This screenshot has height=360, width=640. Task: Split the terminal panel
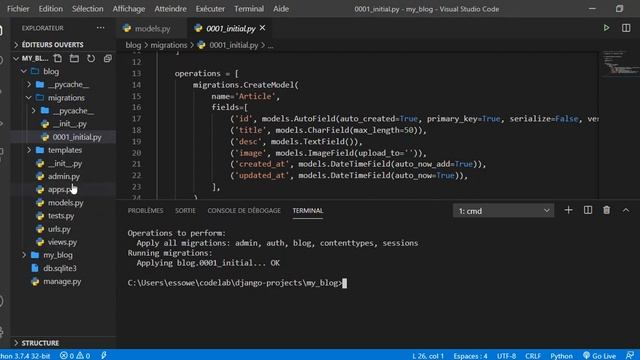pyautogui.click(x=588, y=210)
